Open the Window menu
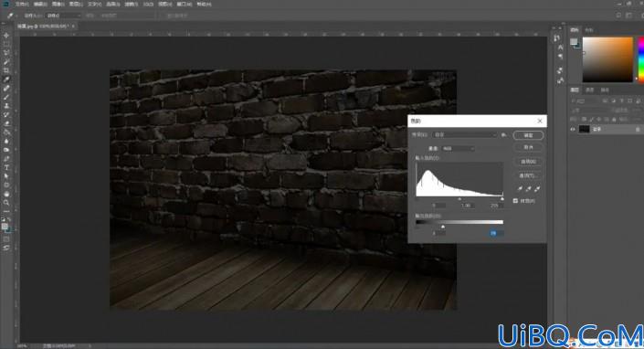Screen dimensions: 644x349 point(184,4)
